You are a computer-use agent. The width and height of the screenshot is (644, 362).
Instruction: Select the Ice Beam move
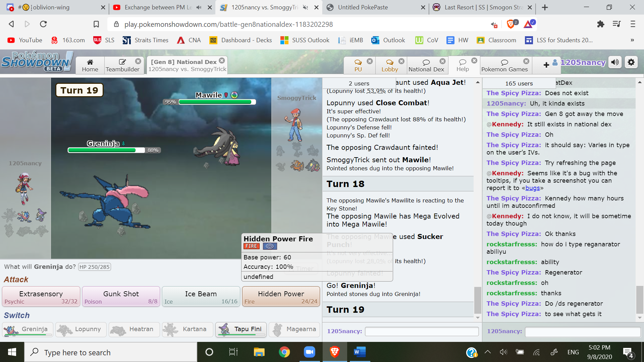pos(201,296)
